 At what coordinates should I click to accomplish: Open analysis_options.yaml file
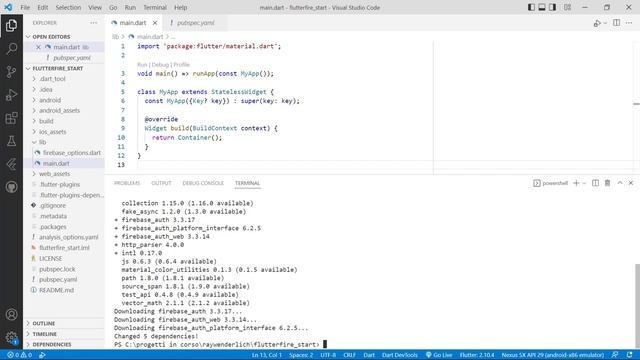[64, 237]
